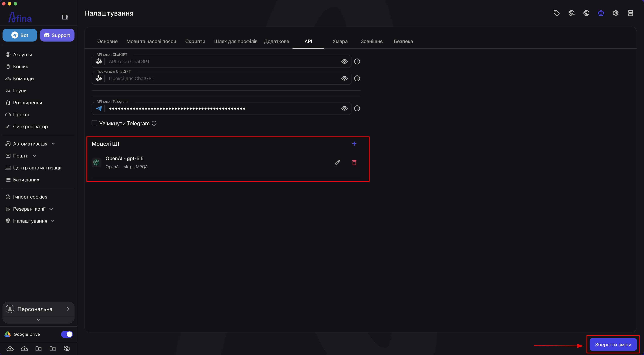Screen dimensions: 644x355
Task: Show info for ChatGPT proxy field
Action: 357,78
